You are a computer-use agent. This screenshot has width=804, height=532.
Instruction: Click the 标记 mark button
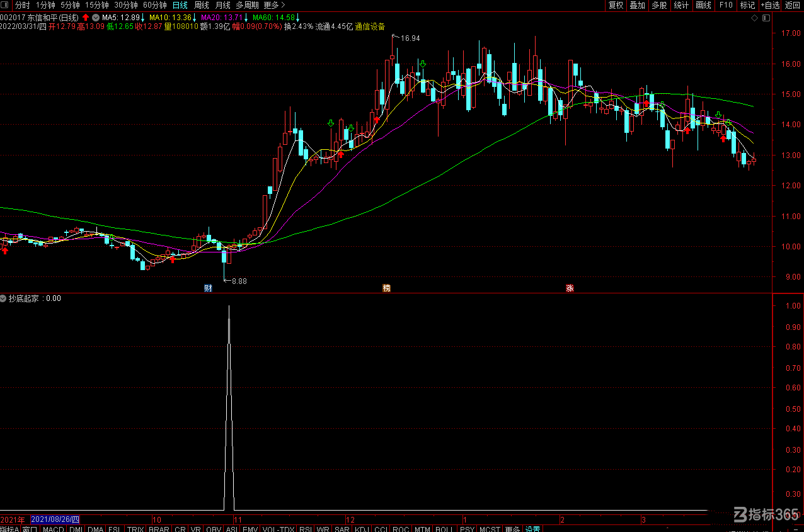pos(747,5)
